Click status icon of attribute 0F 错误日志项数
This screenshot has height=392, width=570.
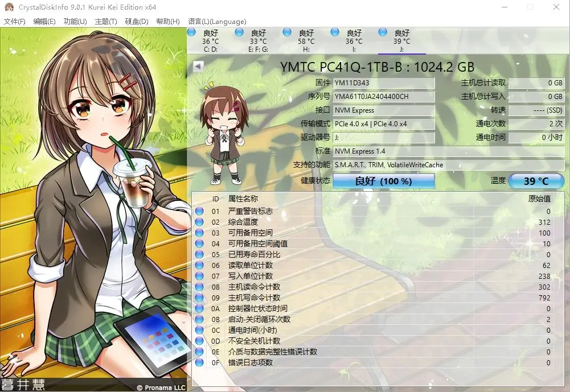[x=199, y=362]
